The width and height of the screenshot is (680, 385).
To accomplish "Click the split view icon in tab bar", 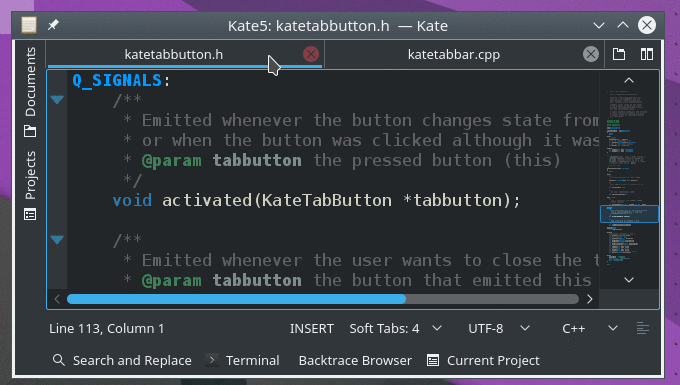I will click(647, 54).
